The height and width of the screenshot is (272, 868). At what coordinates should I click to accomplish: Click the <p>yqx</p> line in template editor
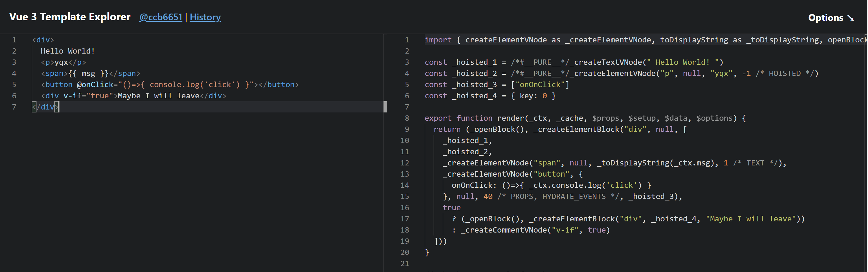[x=63, y=62]
